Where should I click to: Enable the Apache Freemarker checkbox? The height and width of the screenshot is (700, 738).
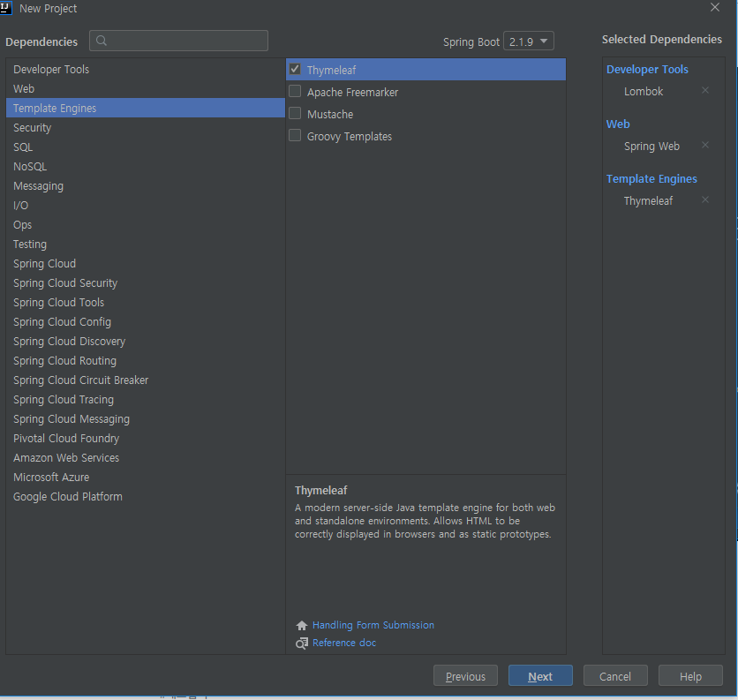point(295,91)
